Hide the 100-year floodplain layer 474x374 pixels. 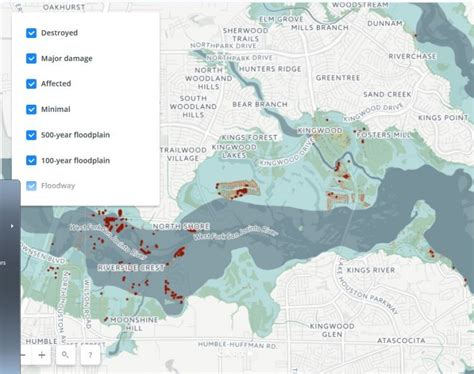pyautogui.click(x=31, y=160)
